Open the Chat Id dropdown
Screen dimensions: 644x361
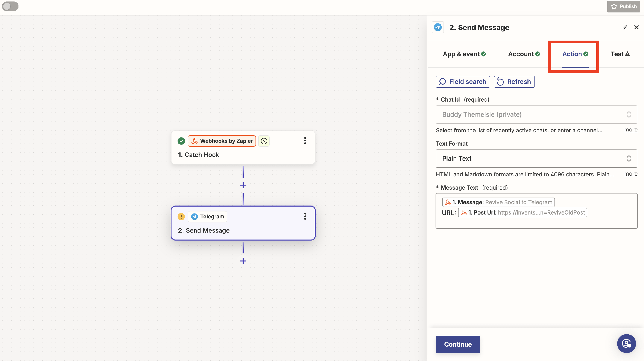[x=536, y=115]
